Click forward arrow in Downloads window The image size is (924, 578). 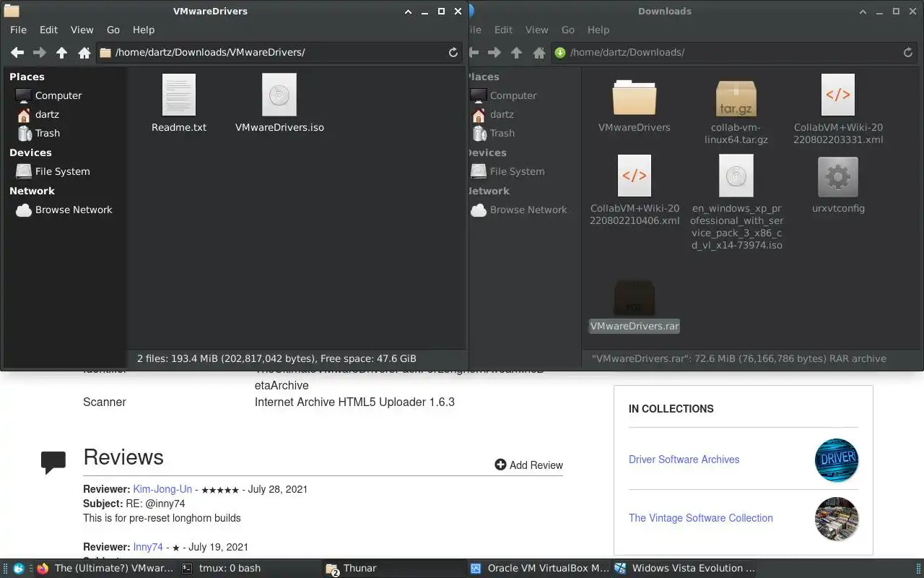click(494, 53)
